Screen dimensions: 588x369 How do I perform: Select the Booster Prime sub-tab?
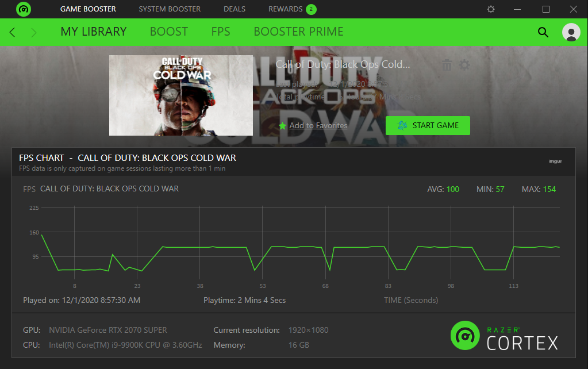(x=298, y=32)
